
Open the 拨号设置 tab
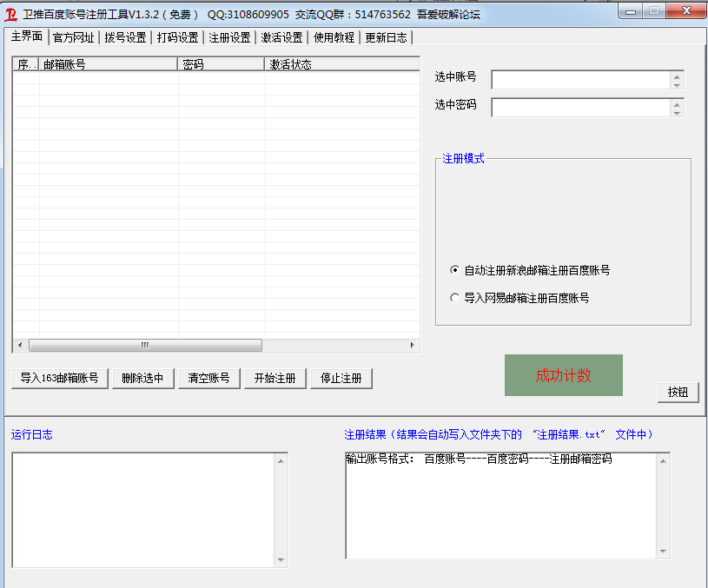[125, 37]
